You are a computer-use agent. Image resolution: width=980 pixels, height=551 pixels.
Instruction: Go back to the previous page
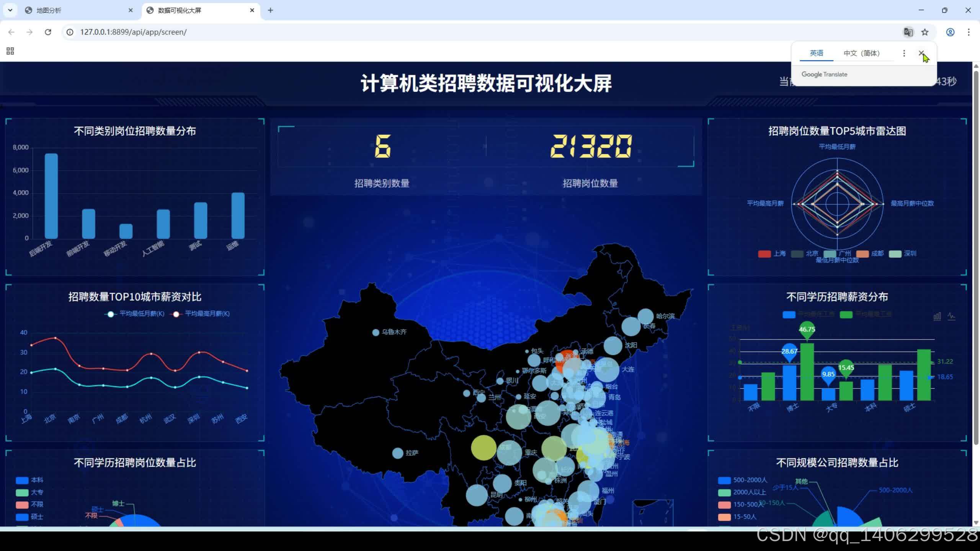click(11, 32)
